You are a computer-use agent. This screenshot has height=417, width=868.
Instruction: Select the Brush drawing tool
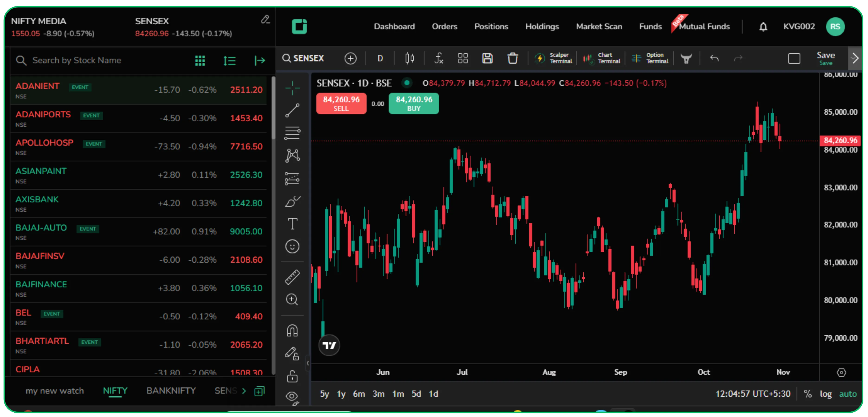point(292,201)
